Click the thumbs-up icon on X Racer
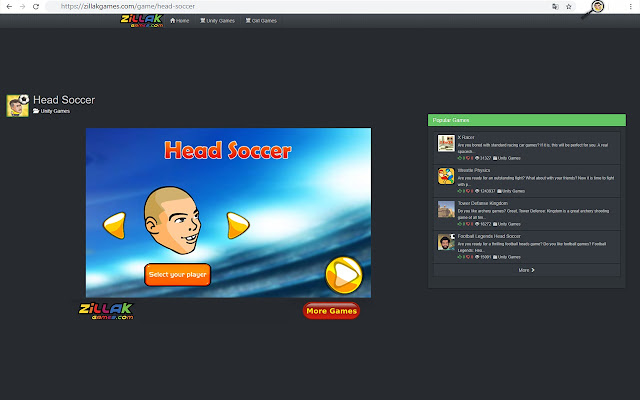This screenshot has width=640, height=400. (x=460, y=158)
